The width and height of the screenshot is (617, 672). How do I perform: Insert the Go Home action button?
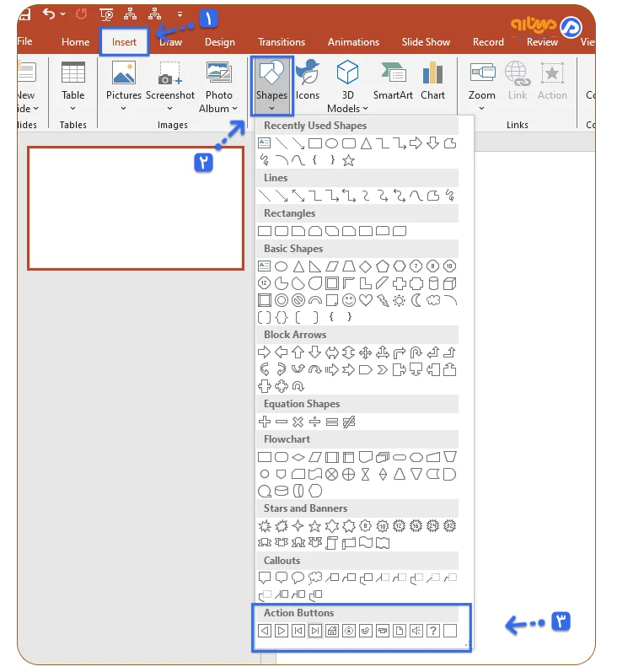(x=331, y=631)
